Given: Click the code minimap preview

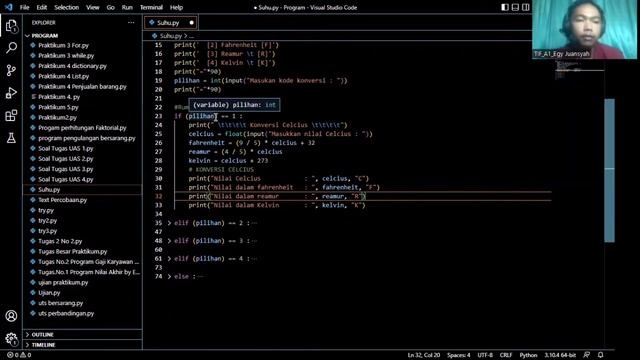Looking at the screenshot, I should (579, 71).
